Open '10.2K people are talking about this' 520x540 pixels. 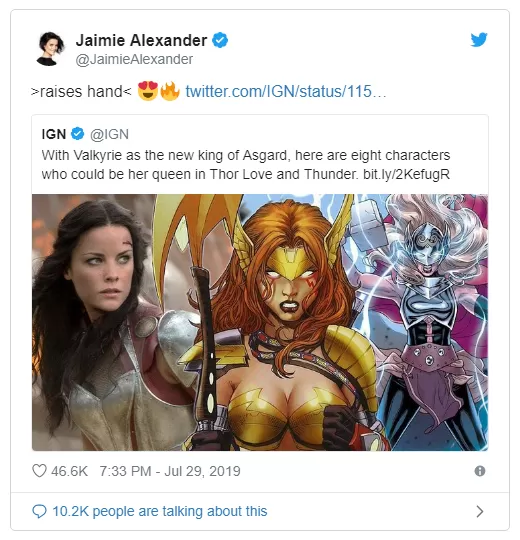pyautogui.click(x=160, y=511)
